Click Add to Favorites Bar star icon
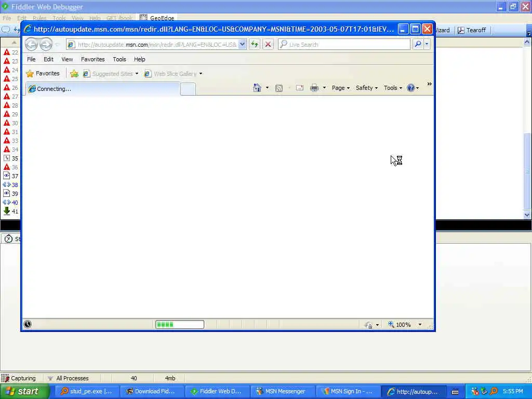The image size is (532, 399). pos(74,74)
